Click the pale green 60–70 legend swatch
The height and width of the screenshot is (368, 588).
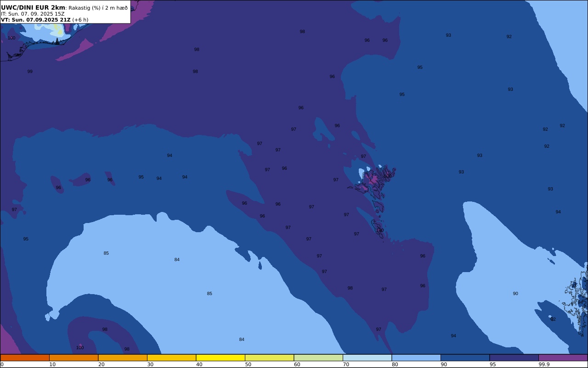(318, 357)
